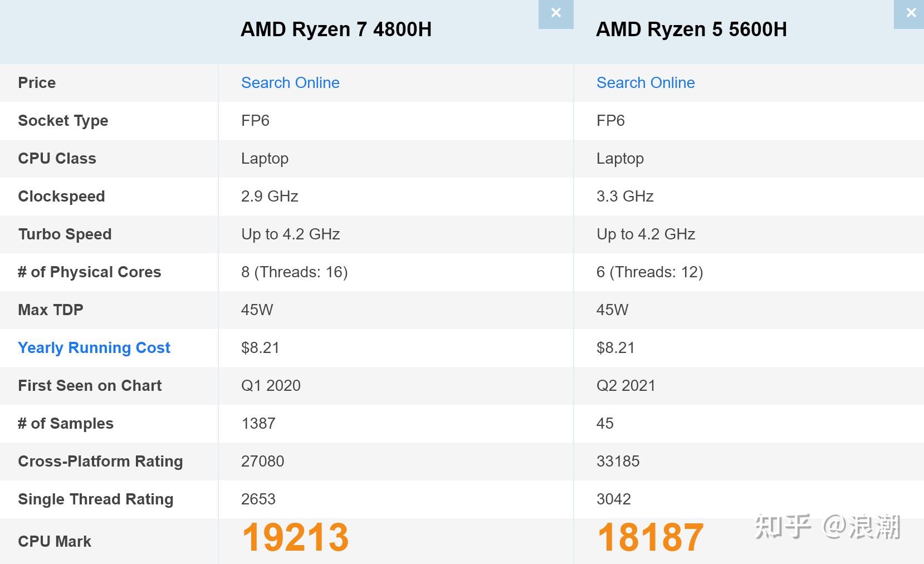The width and height of the screenshot is (924, 564).
Task: Select the # of Physical Cores label
Action: (89, 272)
